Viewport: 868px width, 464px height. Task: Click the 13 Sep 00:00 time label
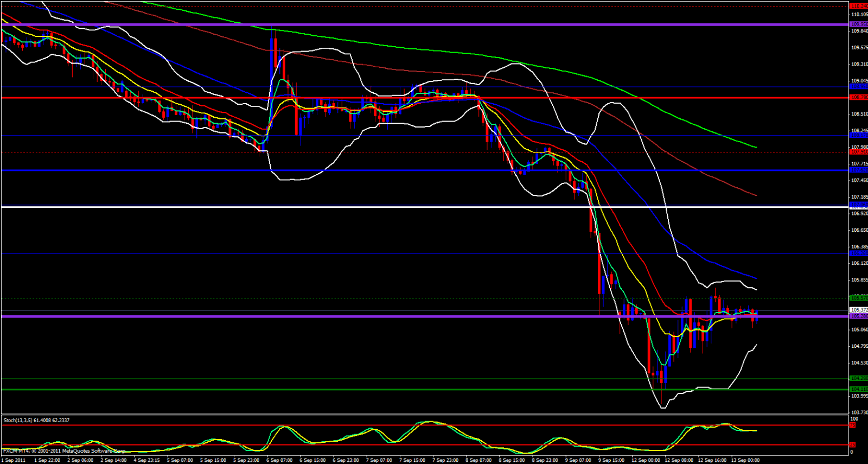[x=745, y=460]
